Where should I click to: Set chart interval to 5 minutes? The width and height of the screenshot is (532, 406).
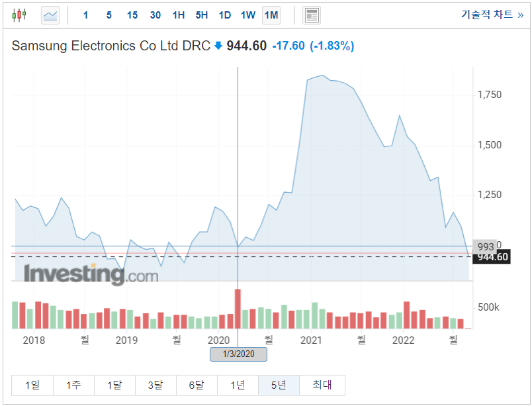109,15
